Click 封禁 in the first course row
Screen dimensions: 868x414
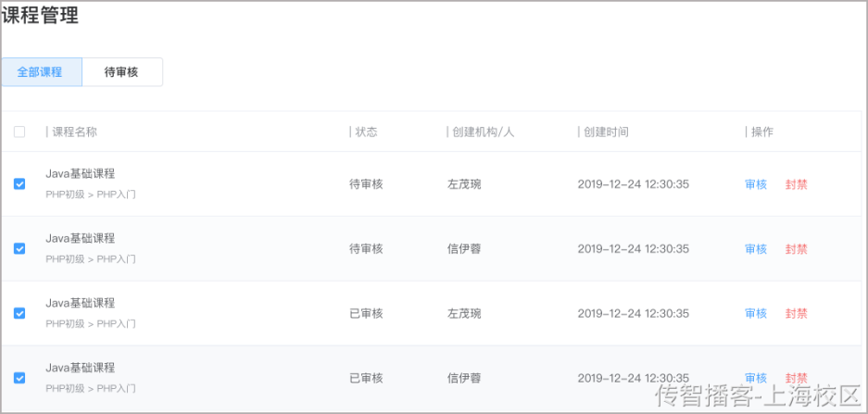796,184
